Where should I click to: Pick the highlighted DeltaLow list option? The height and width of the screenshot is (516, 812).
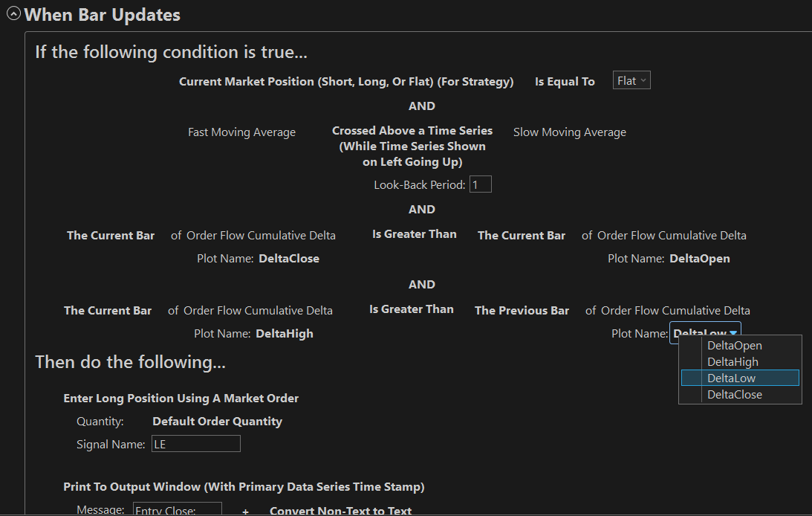(731, 378)
